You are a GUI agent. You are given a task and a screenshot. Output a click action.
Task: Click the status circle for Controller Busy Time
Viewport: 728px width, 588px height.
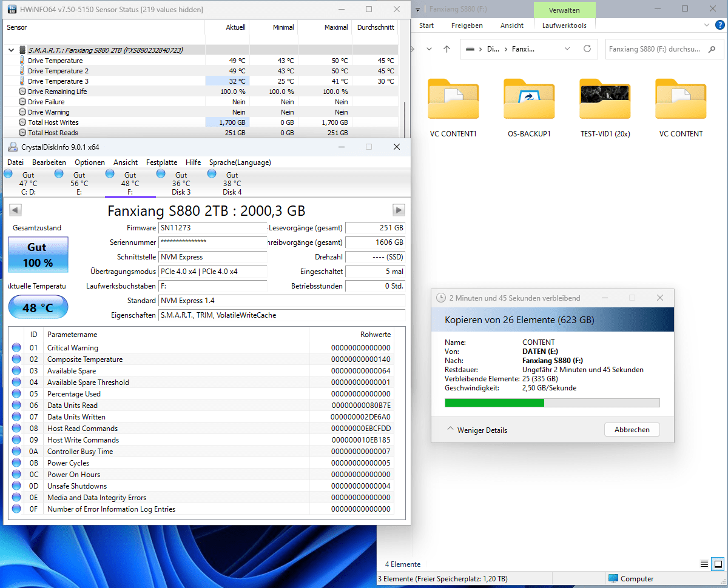point(16,452)
